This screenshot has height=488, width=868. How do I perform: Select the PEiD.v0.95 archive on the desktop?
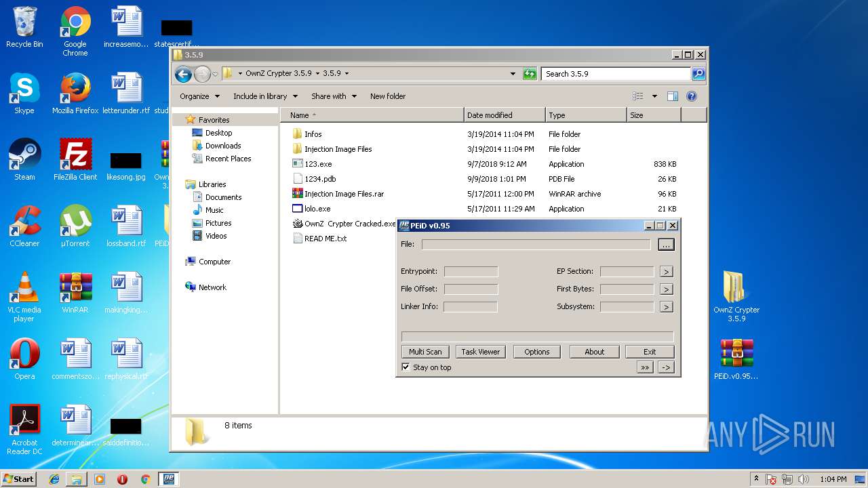pyautogui.click(x=736, y=359)
